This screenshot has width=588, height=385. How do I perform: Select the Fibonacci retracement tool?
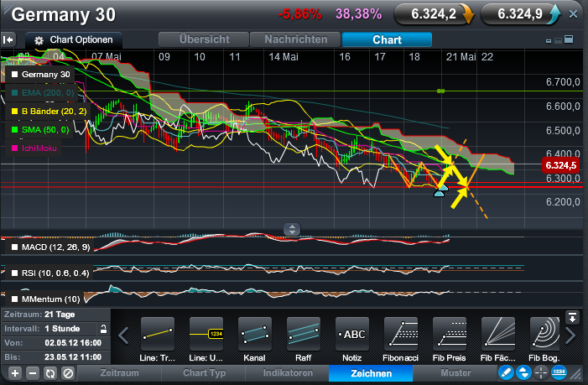pyautogui.click(x=402, y=334)
